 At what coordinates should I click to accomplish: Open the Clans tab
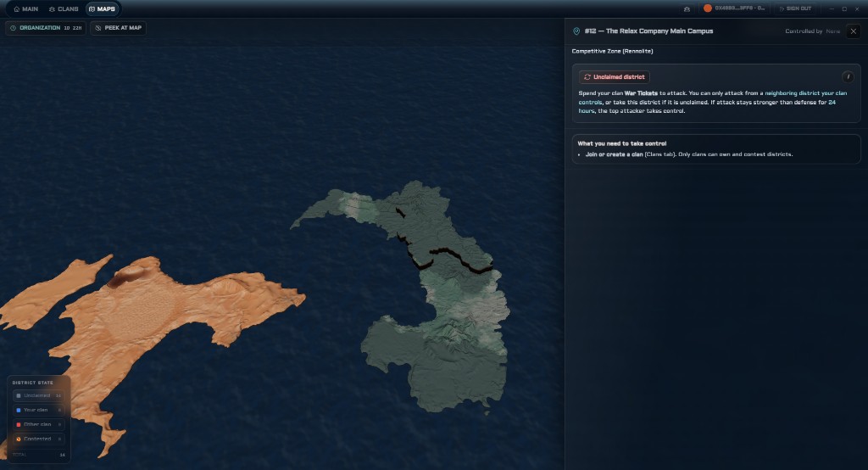point(64,8)
